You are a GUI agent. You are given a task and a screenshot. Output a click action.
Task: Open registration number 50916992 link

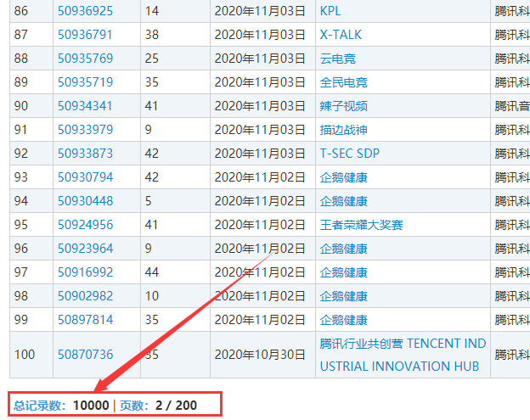85,272
